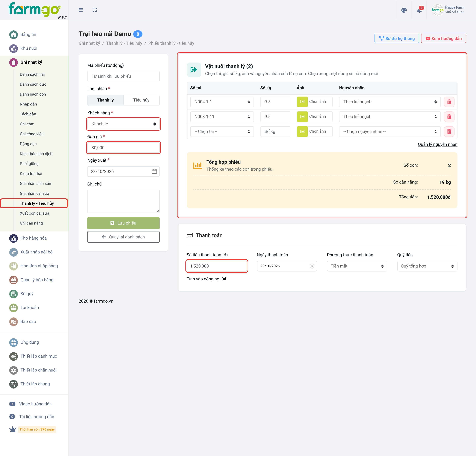Image resolution: width=476 pixels, height=456 pixels.
Task: Delete the N003-1-11 row with trash icon
Action: coord(449,117)
